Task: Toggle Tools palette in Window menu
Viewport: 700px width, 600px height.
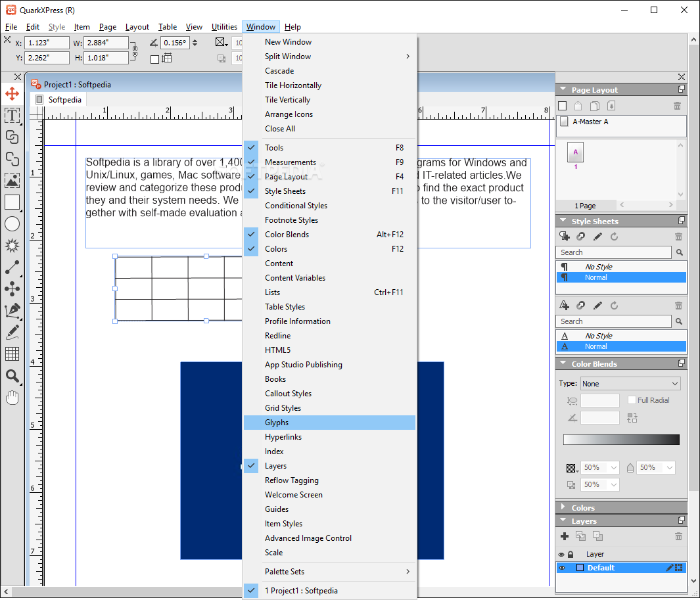Action: pos(329,148)
